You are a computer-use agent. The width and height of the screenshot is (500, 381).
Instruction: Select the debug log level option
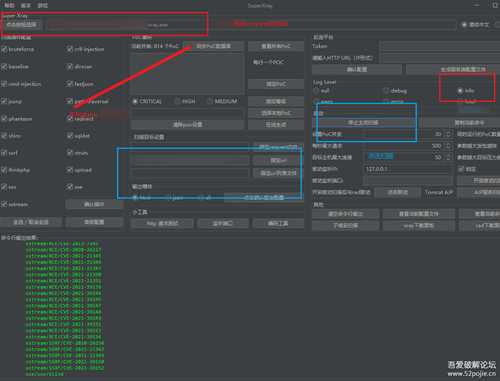(x=386, y=90)
